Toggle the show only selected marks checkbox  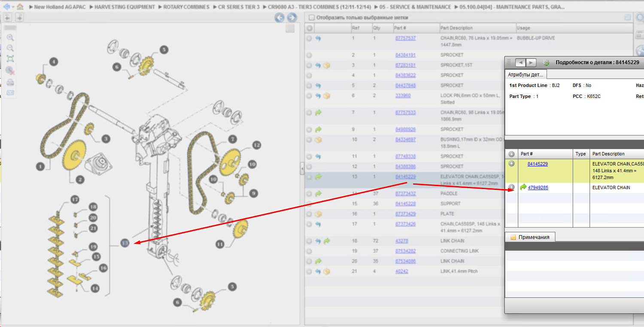point(312,18)
